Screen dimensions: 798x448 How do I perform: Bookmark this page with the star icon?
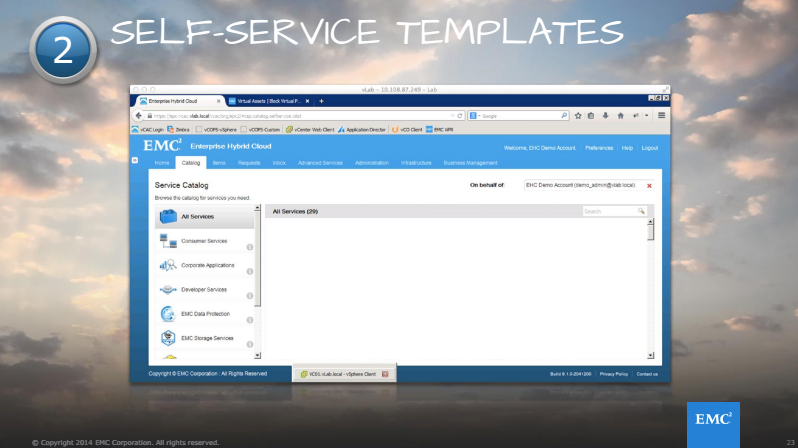(x=578, y=116)
